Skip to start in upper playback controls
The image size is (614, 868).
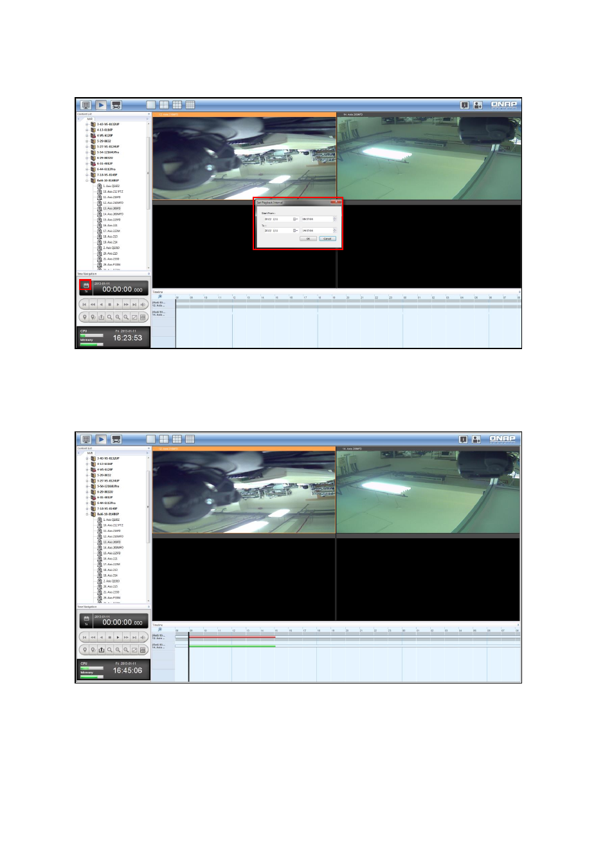(84, 304)
